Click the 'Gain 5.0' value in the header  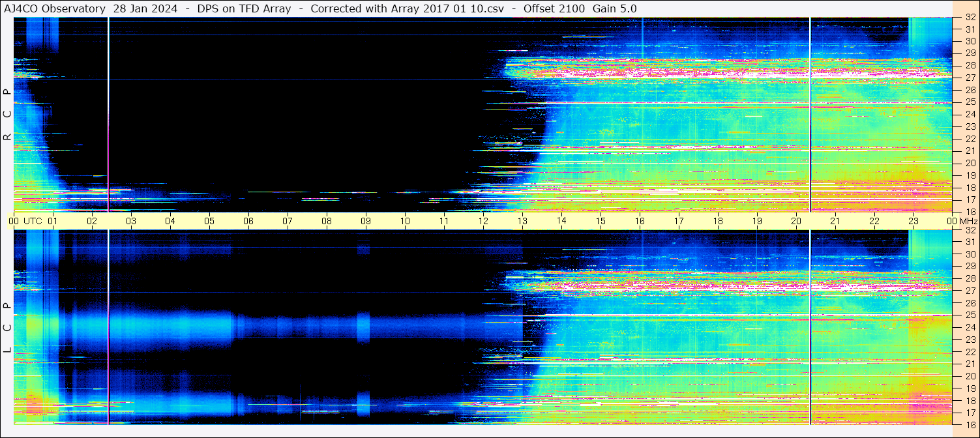tap(615, 9)
